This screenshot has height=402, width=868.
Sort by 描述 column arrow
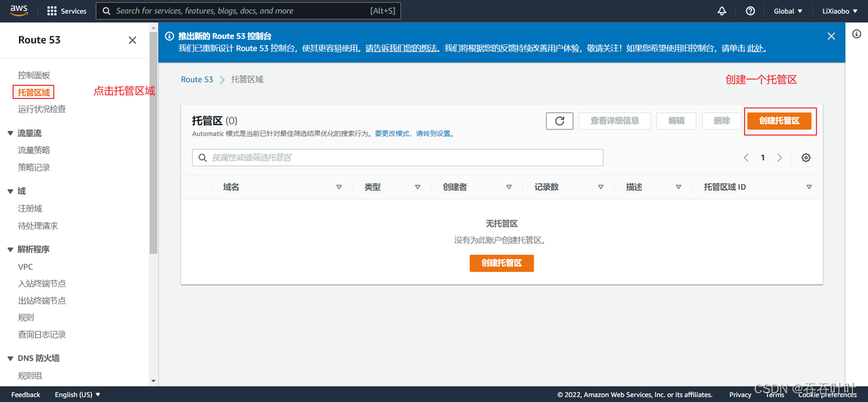[679, 187]
